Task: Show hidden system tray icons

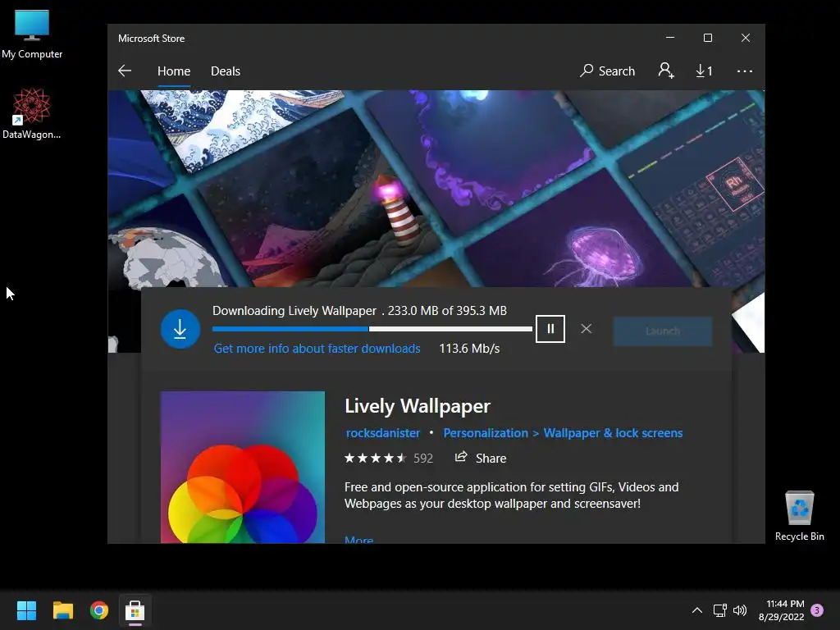Action: [697, 610]
